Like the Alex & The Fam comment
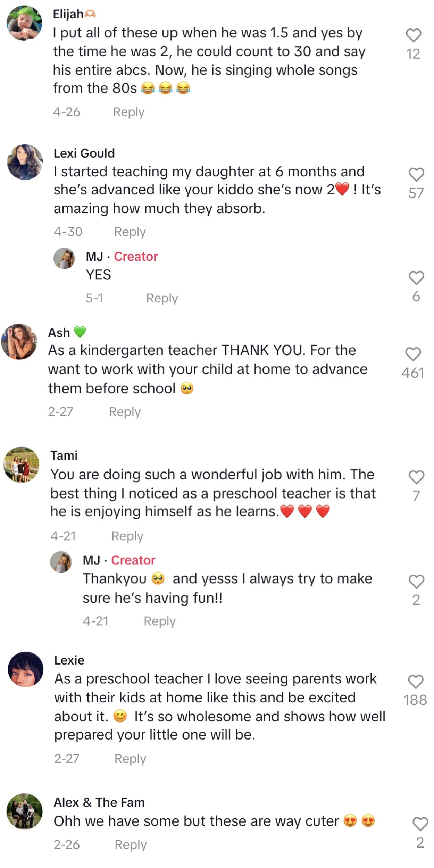The image size is (434, 868). tap(420, 824)
